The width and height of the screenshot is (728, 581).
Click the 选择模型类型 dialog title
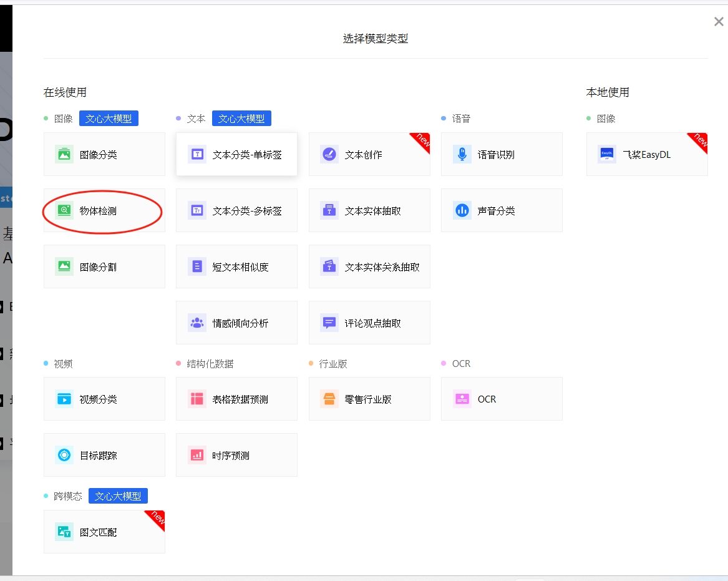point(376,39)
